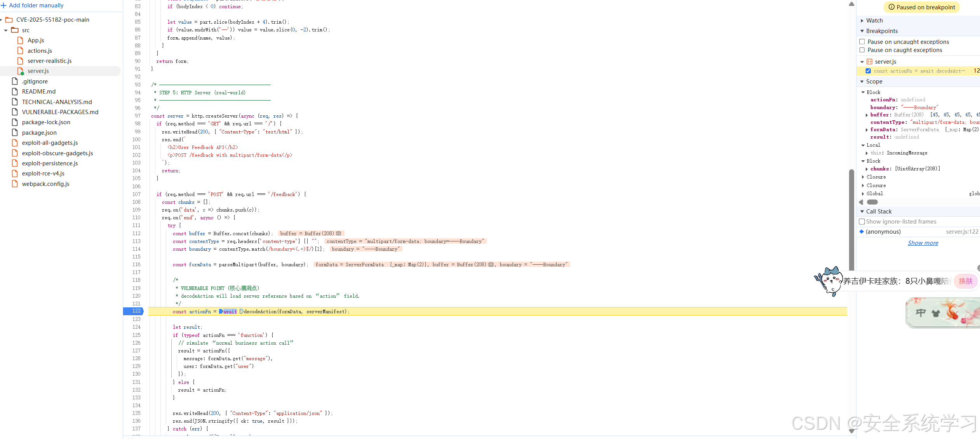Open actions.js from file tree
The image size is (980, 439).
tap(40, 51)
